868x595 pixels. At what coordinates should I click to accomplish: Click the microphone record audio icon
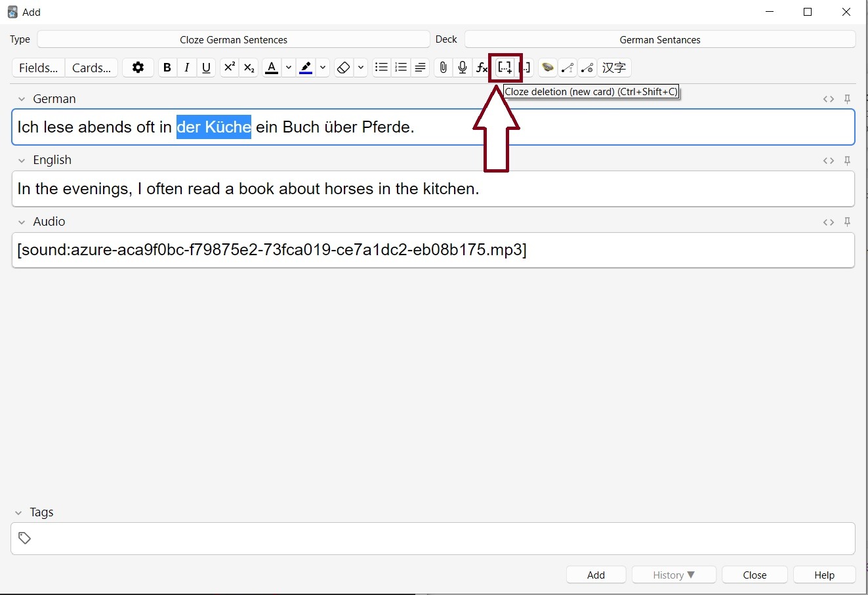click(463, 68)
